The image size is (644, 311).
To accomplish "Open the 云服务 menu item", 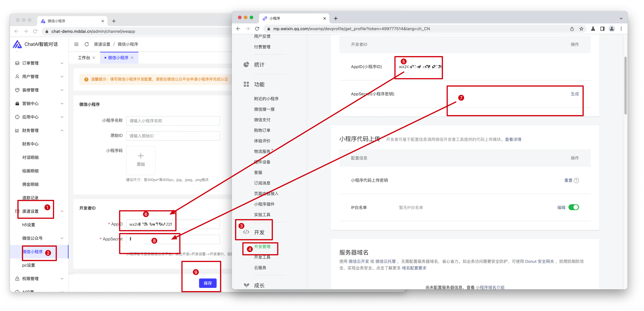I will tap(260, 268).
